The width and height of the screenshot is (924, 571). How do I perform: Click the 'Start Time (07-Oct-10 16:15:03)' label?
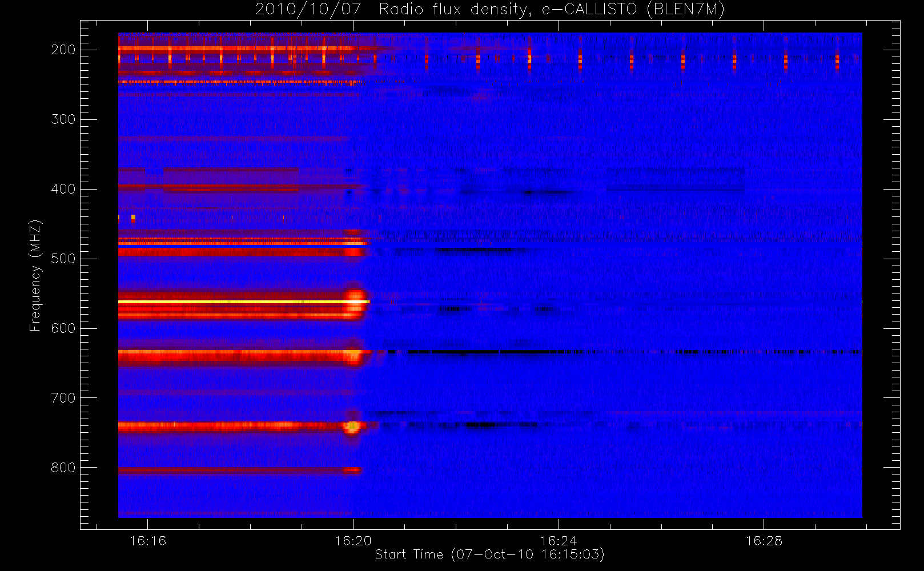[489, 554]
